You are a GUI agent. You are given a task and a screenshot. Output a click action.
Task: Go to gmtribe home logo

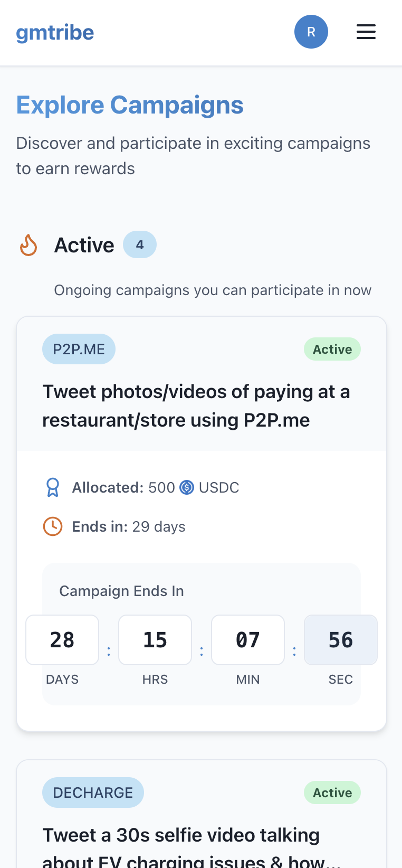coord(55,33)
